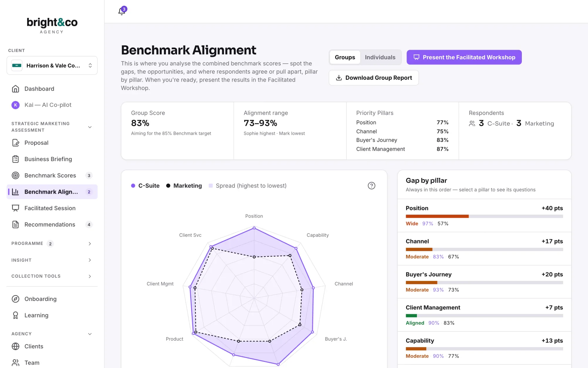This screenshot has width=588, height=368.
Task: Open the Harrison & Vale client selector
Action: pyautogui.click(x=52, y=65)
